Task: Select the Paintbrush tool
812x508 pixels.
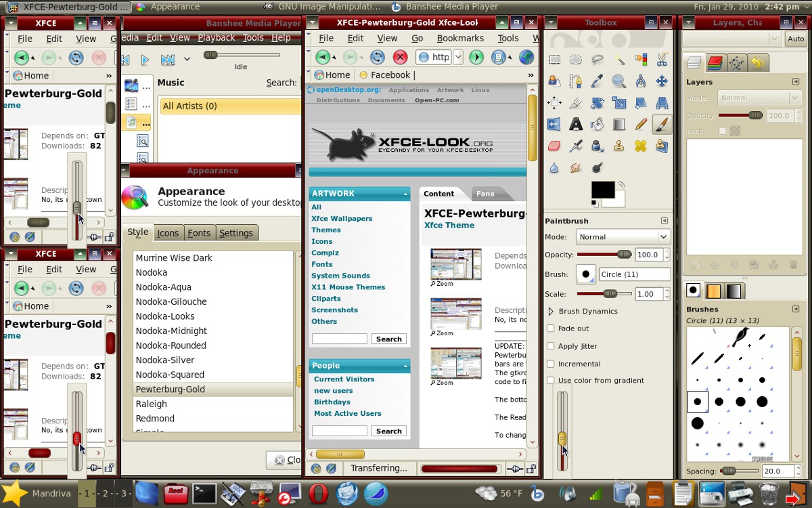Action: pyautogui.click(x=662, y=124)
